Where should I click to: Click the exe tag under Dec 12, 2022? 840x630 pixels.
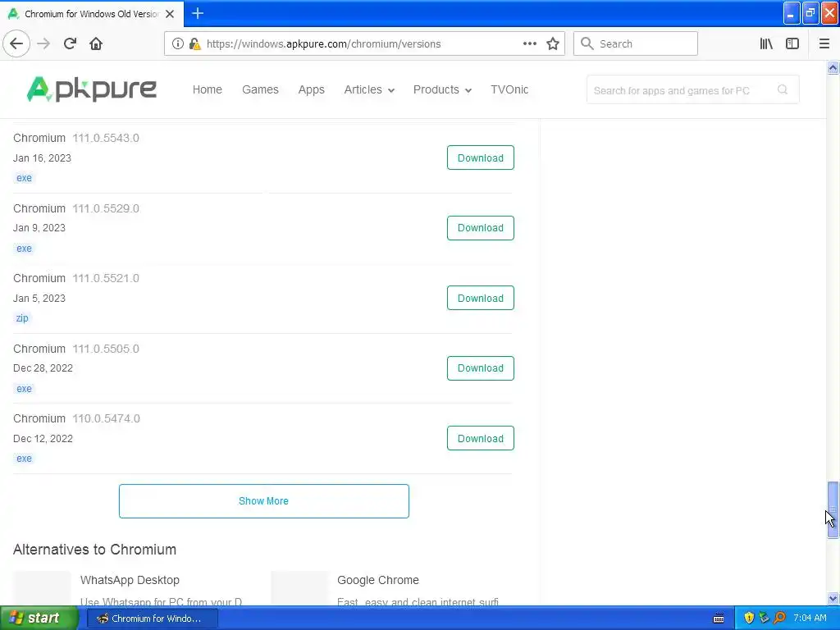pos(24,459)
